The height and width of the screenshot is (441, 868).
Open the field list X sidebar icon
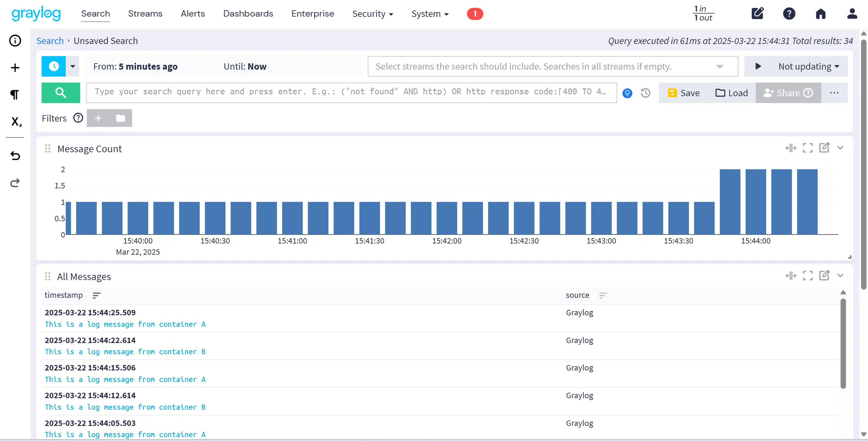click(x=16, y=121)
